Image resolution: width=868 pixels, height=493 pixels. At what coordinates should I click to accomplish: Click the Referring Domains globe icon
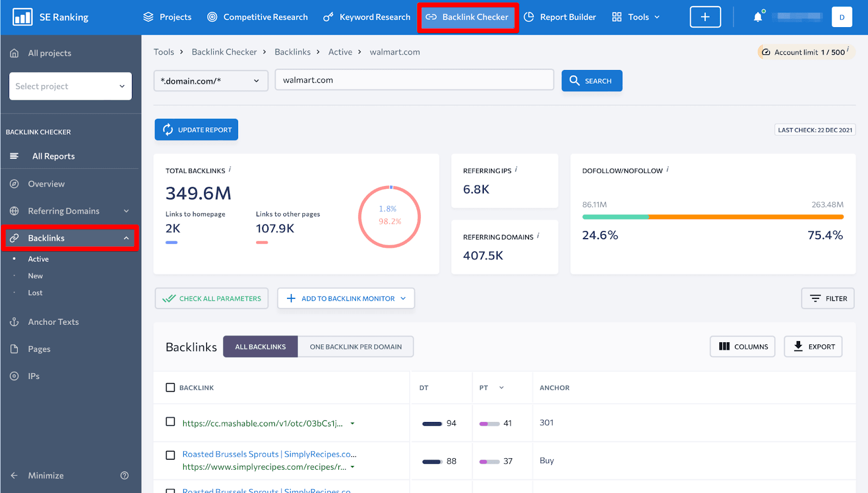coord(15,211)
